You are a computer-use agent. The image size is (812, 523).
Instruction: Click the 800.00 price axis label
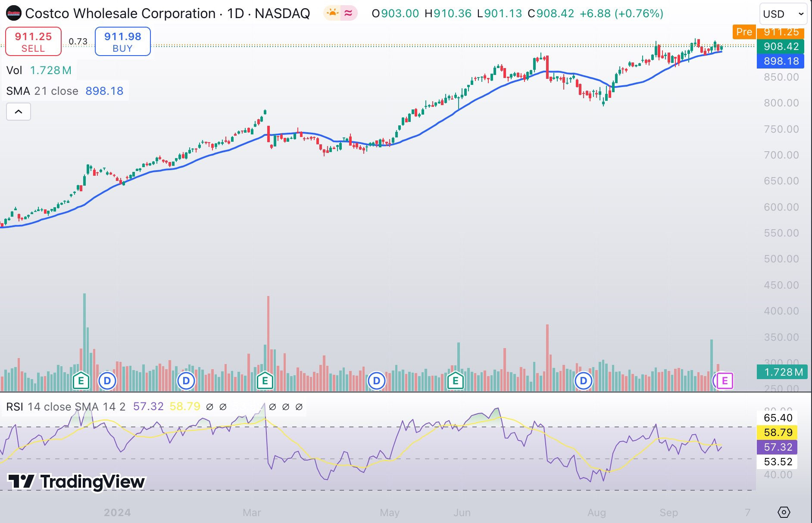[x=781, y=103]
